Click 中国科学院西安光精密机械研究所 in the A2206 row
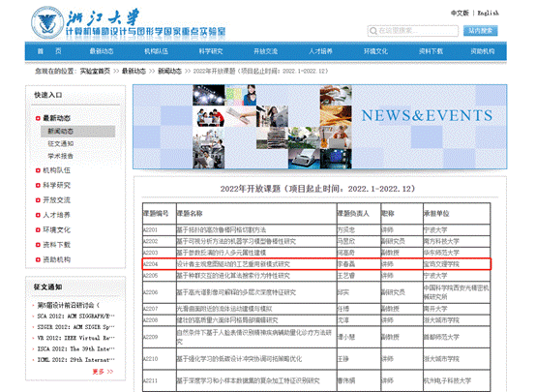 coord(457,292)
